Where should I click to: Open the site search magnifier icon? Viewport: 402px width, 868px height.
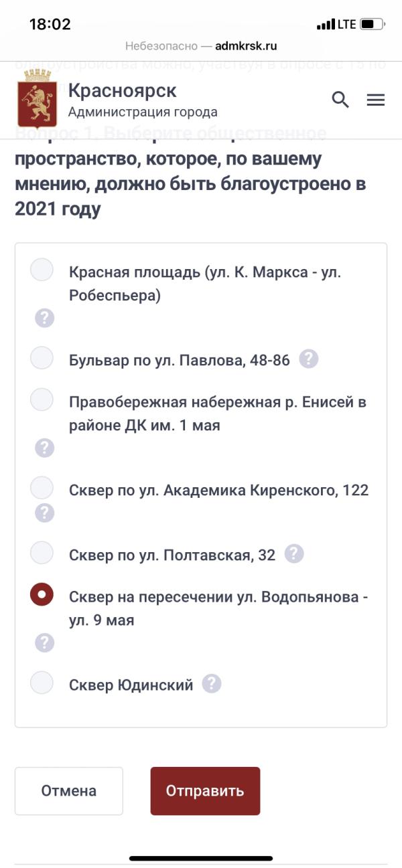coord(340,100)
